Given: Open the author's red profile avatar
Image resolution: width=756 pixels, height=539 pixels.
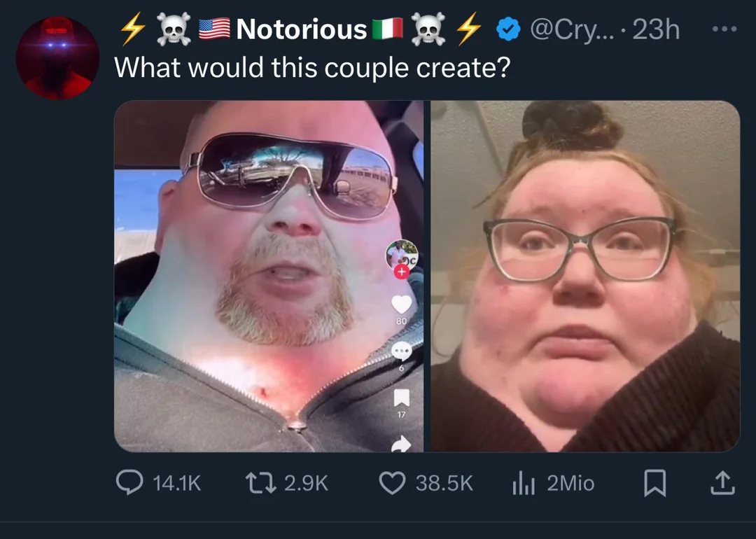Looking at the screenshot, I should pos(57,58).
